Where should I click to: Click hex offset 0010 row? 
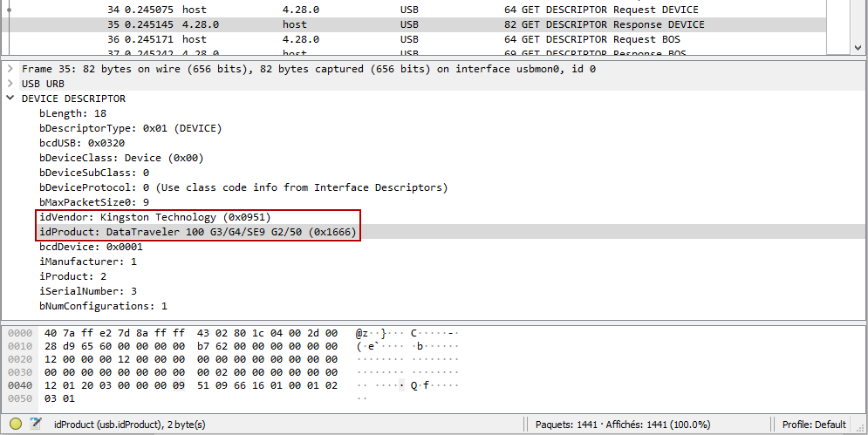click(20, 346)
